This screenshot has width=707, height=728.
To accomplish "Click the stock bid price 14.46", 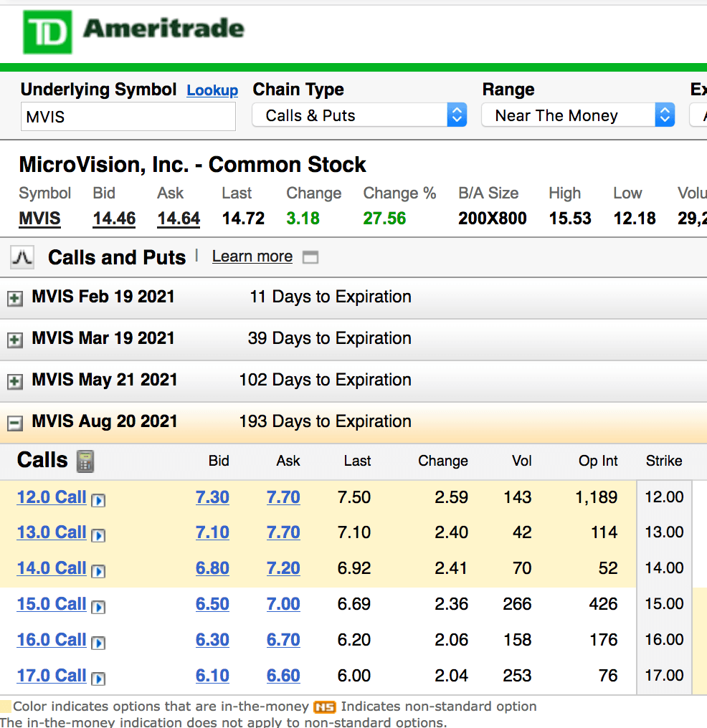I will 114,219.
